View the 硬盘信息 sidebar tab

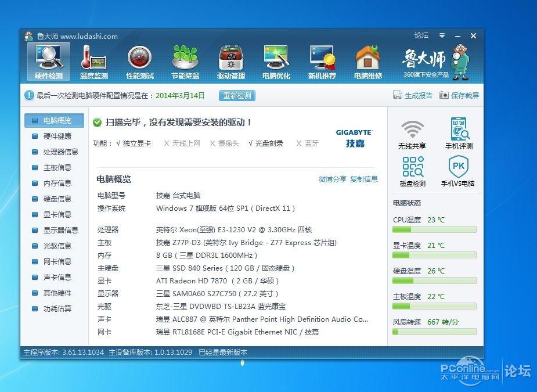click(54, 199)
